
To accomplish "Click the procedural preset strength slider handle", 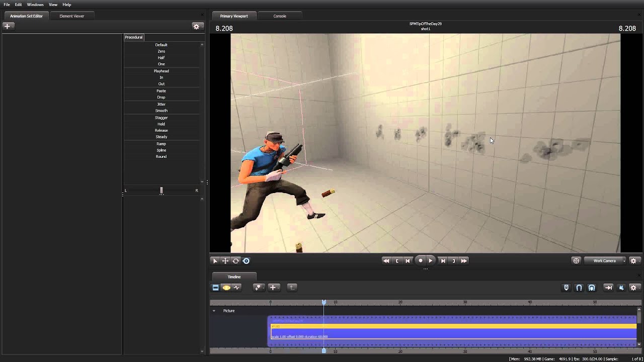I will point(162,190).
